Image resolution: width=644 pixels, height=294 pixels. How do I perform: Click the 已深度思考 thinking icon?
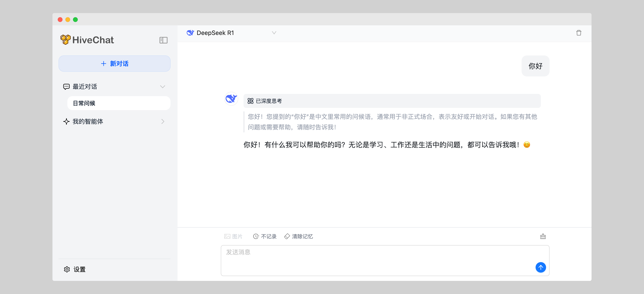(250, 101)
